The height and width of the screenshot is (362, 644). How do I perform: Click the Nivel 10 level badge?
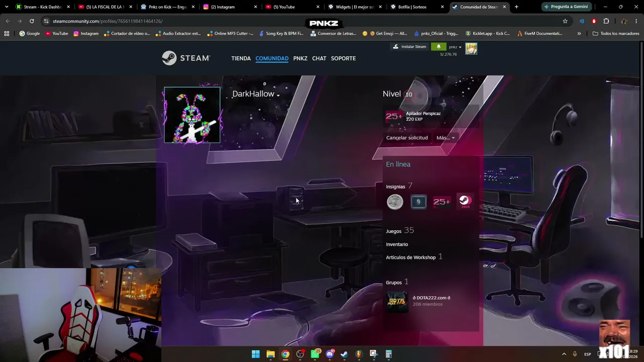(x=408, y=94)
